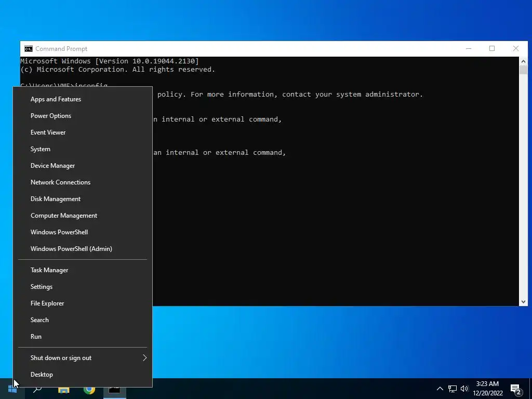
Task: Select Disk Management
Action: click(x=83, y=199)
